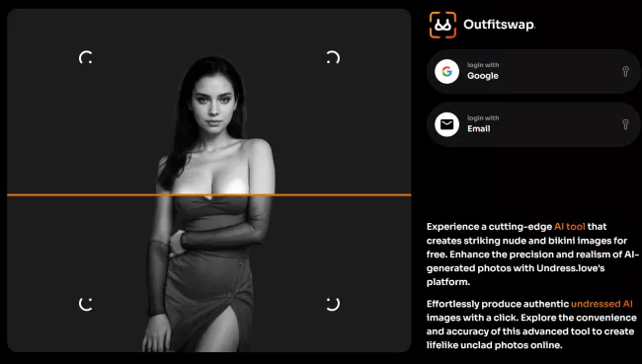Click the "Undress.love's platform" description text
Viewport: 642px width, 364px height.
point(516,275)
